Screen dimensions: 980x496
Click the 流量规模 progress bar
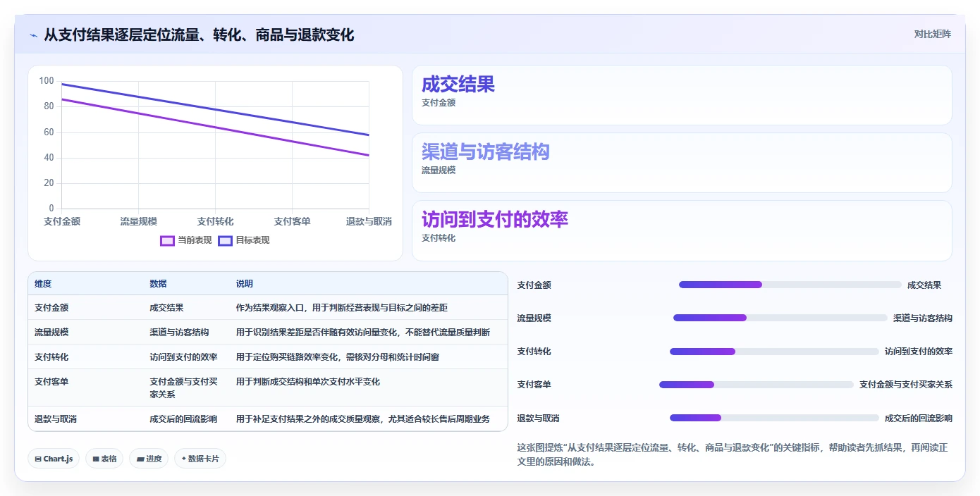[780, 318]
